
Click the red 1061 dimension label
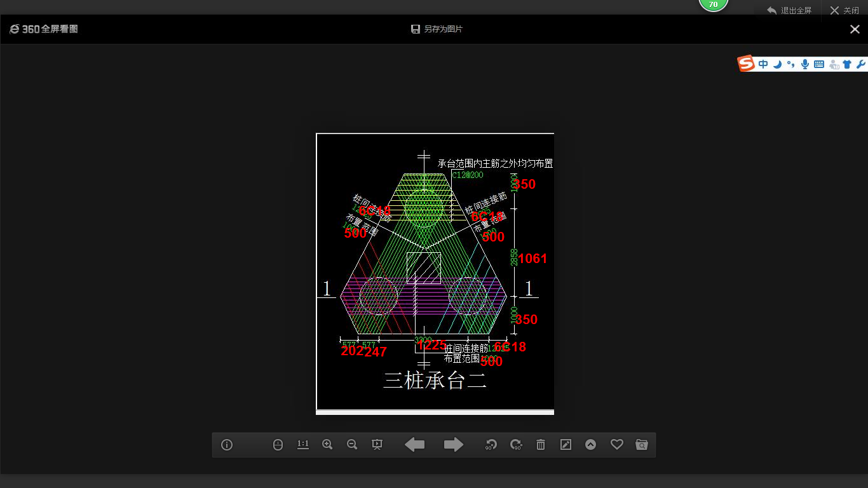[x=532, y=259]
